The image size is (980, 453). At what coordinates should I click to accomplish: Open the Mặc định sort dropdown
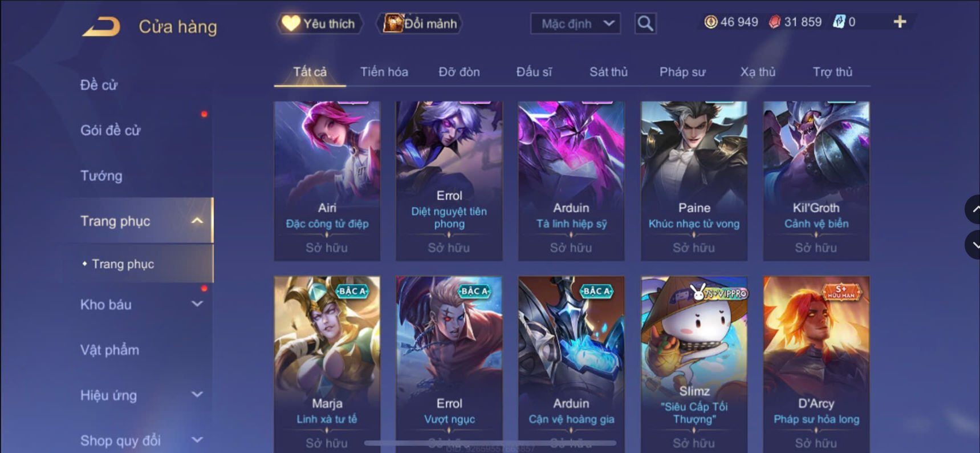[x=576, y=23]
